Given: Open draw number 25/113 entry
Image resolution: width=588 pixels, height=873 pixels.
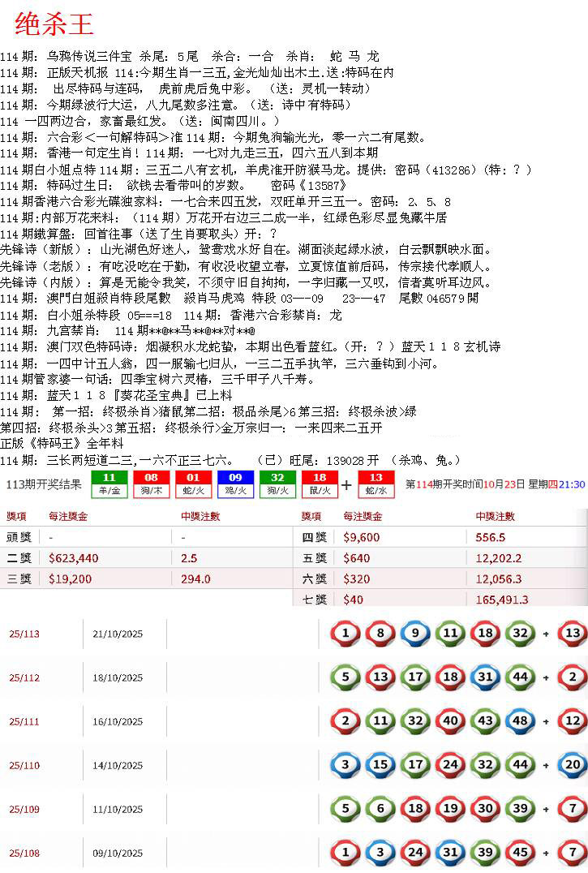Looking at the screenshot, I should (x=24, y=634).
